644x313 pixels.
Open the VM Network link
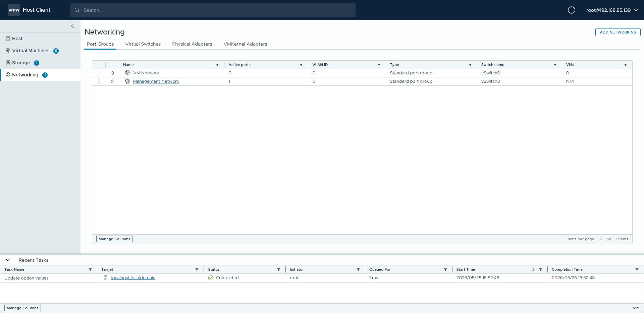point(146,73)
